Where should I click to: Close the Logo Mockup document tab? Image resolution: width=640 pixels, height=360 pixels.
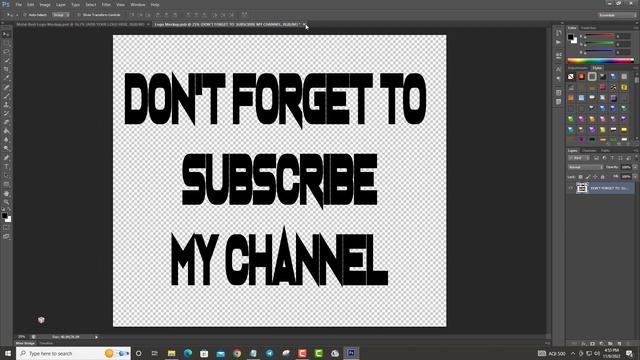(x=304, y=24)
